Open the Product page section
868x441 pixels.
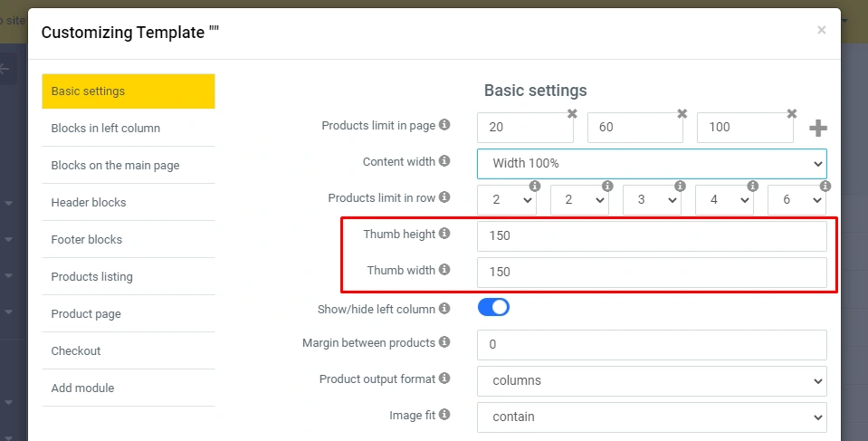pos(129,314)
